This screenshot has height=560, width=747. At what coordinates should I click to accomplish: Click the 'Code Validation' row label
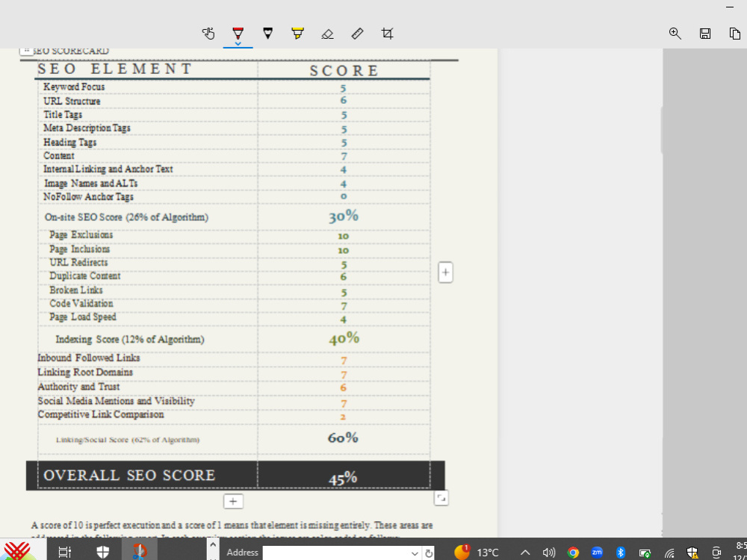(x=81, y=303)
